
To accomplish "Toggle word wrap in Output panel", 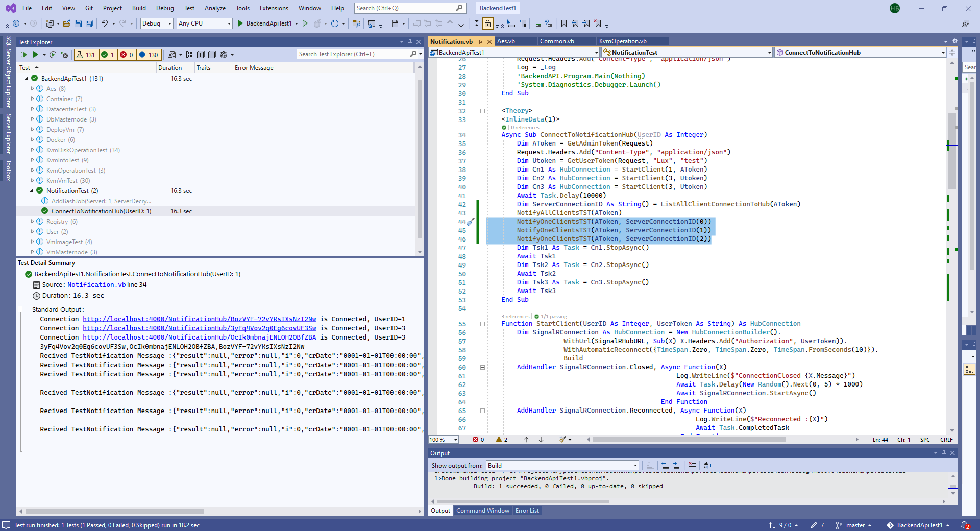I will pyautogui.click(x=707, y=465).
